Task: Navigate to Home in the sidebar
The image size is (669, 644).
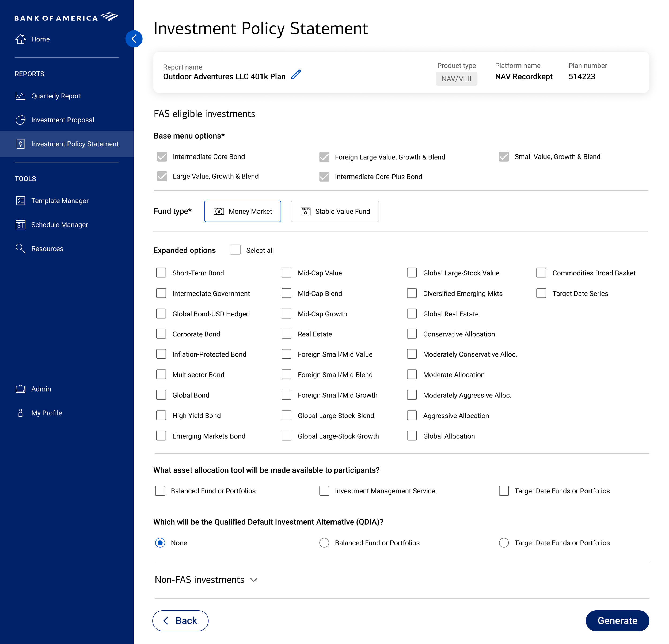Action: tap(40, 39)
